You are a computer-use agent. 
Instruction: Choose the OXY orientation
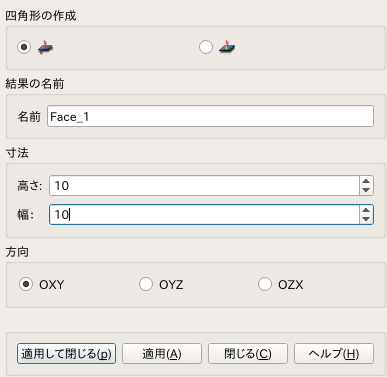tap(26, 284)
